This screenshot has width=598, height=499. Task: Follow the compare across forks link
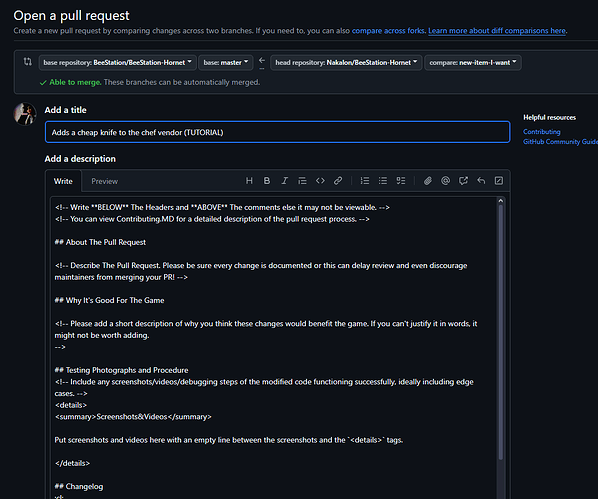388,31
